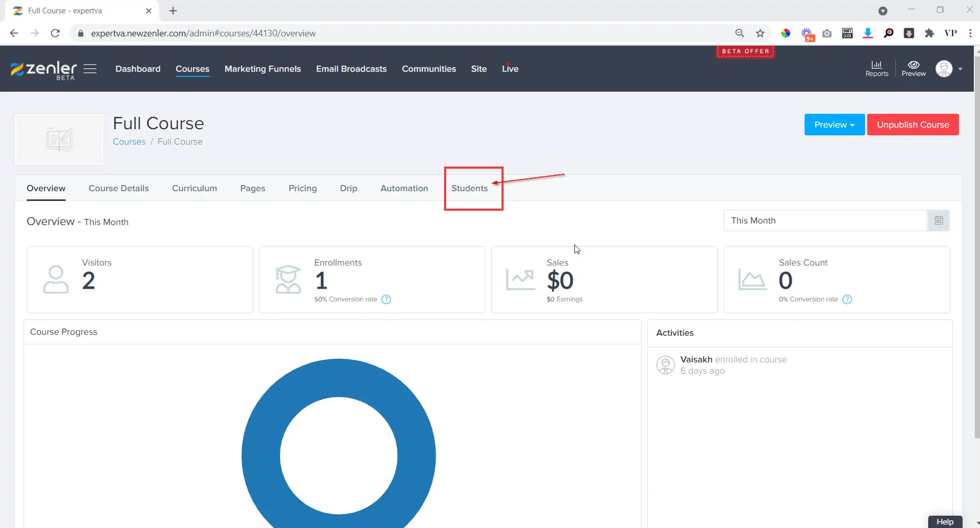Click the Unpublish Course button
980x528 pixels.
pyautogui.click(x=913, y=125)
